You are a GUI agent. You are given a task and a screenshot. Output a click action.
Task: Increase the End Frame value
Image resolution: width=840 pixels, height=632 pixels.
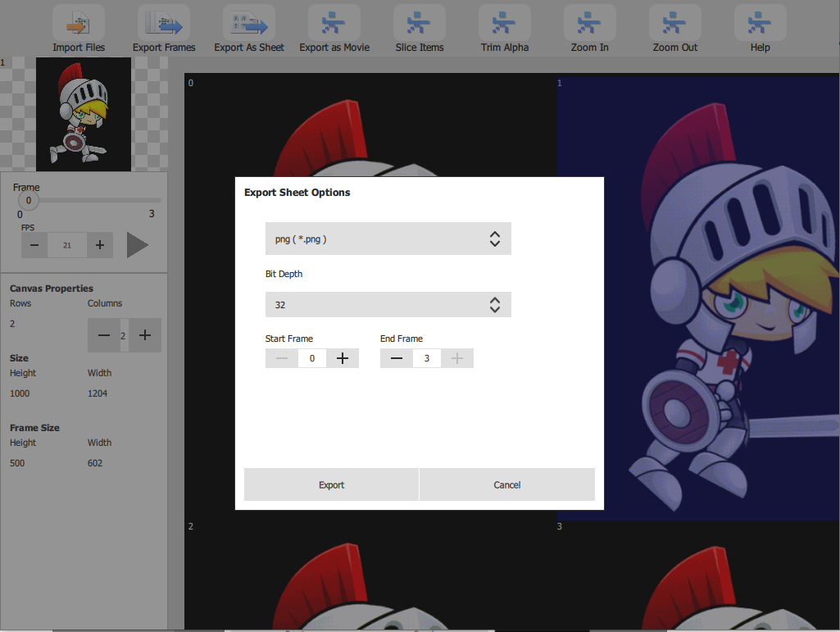pyautogui.click(x=457, y=358)
